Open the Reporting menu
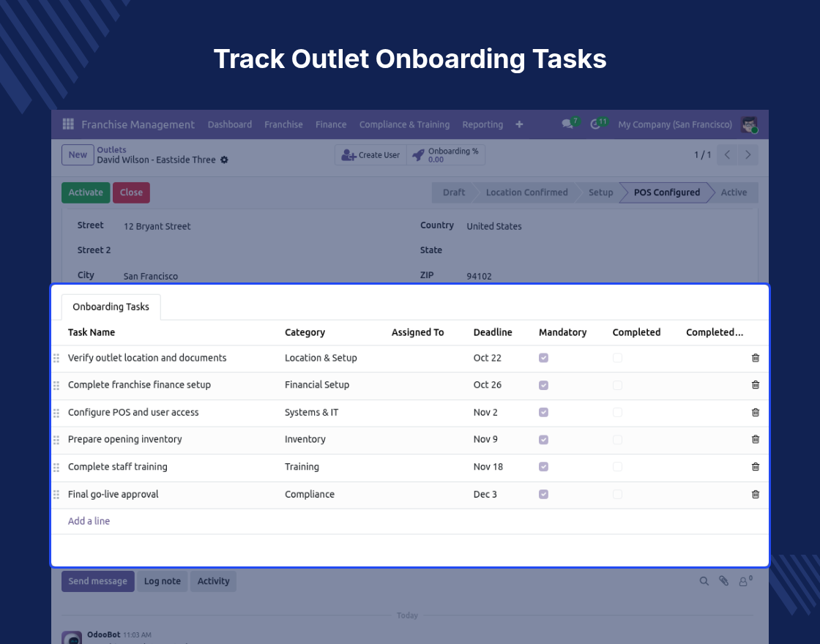The image size is (820, 644). [x=482, y=124]
